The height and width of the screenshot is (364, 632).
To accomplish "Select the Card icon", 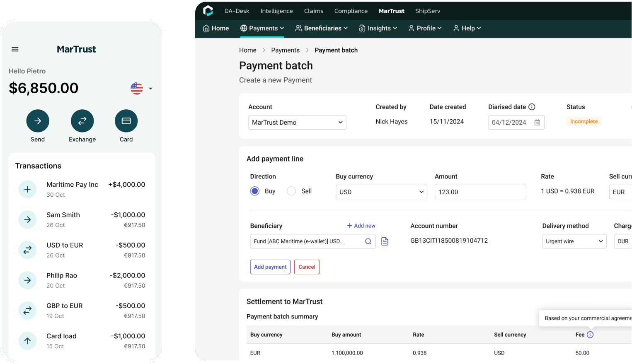I will pos(126,121).
